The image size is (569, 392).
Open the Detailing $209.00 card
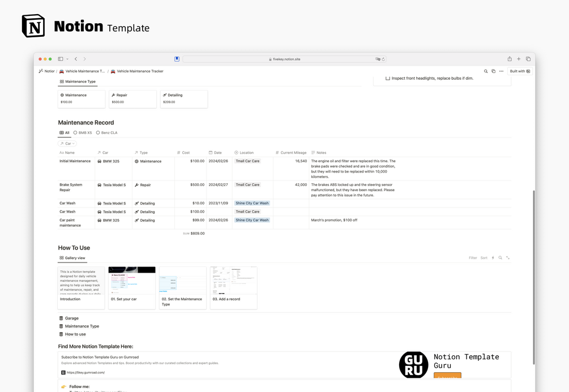pyautogui.click(x=184, y=99)
